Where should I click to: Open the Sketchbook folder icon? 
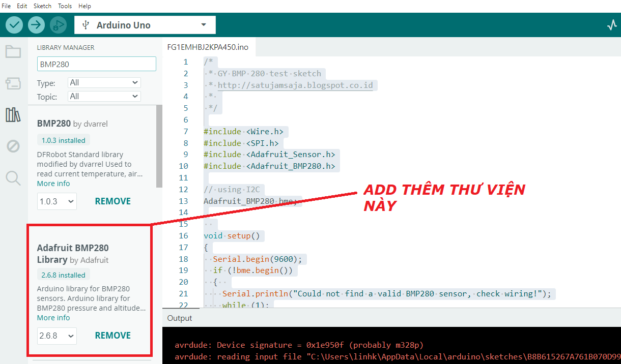click(x=13, y=51)
